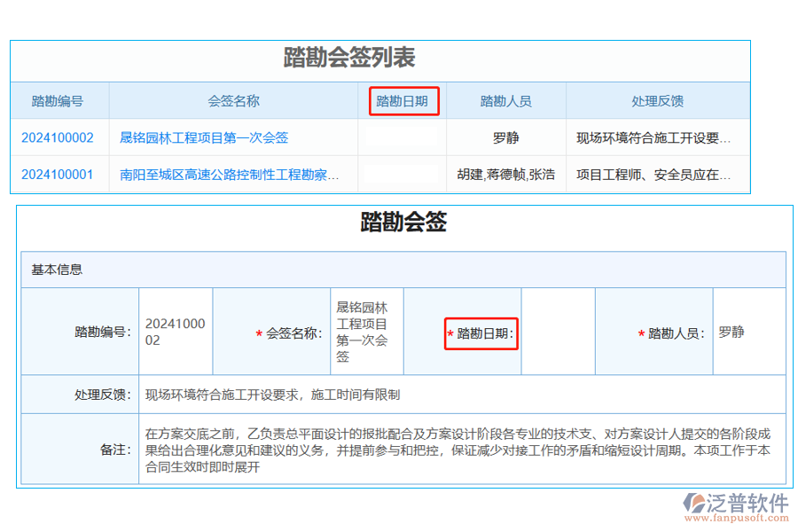Select 胡建,蒋德帧,张浩 personnel cell

505,174
